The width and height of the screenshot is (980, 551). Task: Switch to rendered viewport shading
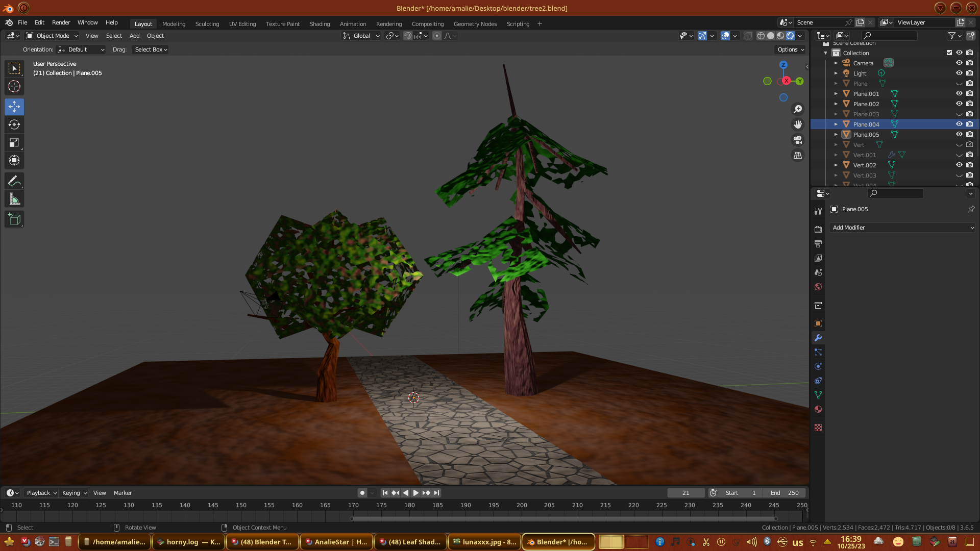(x=790, y=36)
